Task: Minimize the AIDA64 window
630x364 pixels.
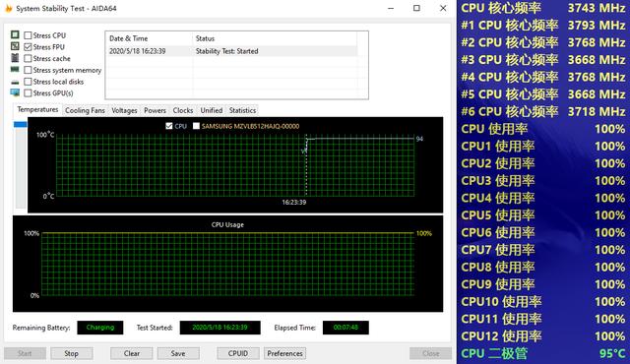Action: [x=391, y=8]
